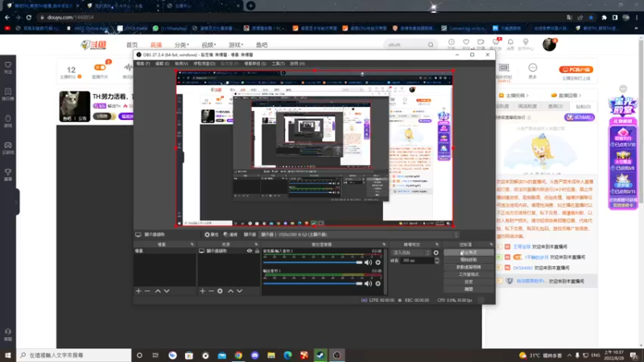Open the Douyu live nav tab in orange
644x362 pixels.
tap(156, 45)
